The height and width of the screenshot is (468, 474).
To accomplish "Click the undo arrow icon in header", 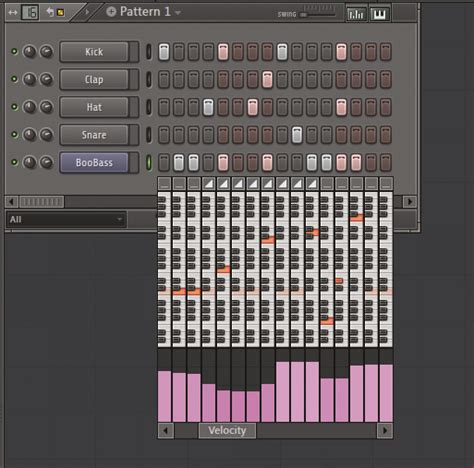I will point(50,12).
